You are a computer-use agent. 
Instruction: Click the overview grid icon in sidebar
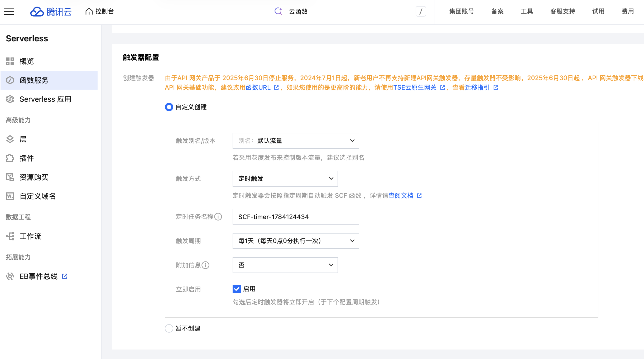tap(10, 61)
